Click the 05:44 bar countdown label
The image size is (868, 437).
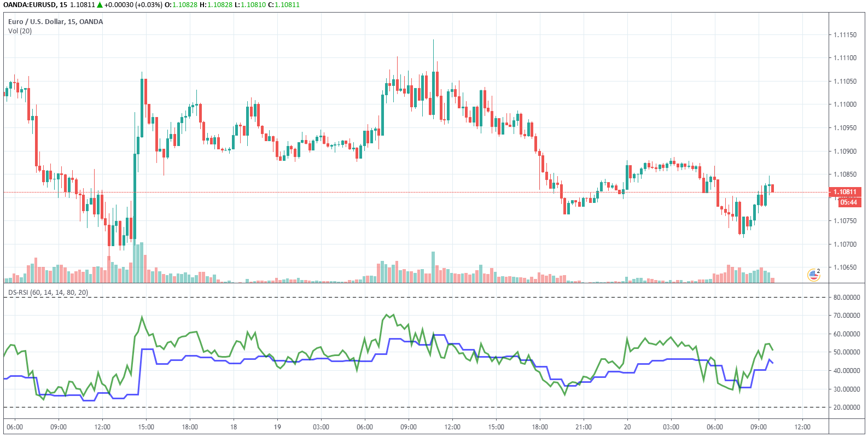848,202
